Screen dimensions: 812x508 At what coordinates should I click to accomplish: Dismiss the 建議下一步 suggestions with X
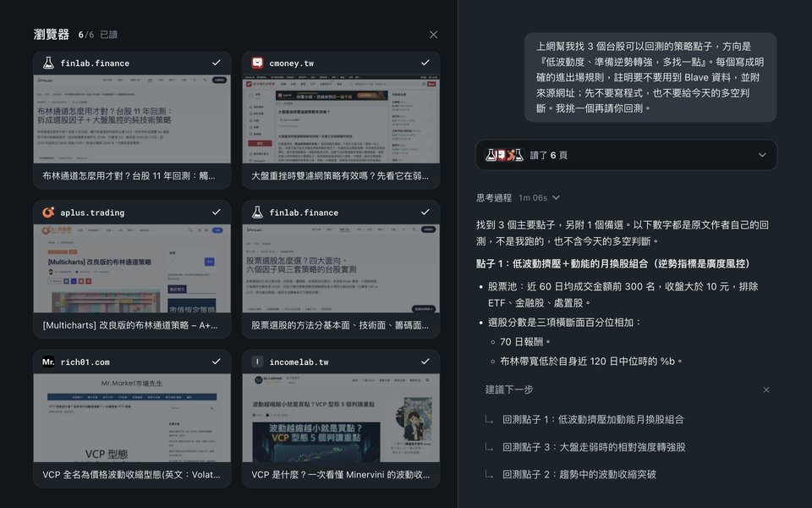(x=766, y=389)
